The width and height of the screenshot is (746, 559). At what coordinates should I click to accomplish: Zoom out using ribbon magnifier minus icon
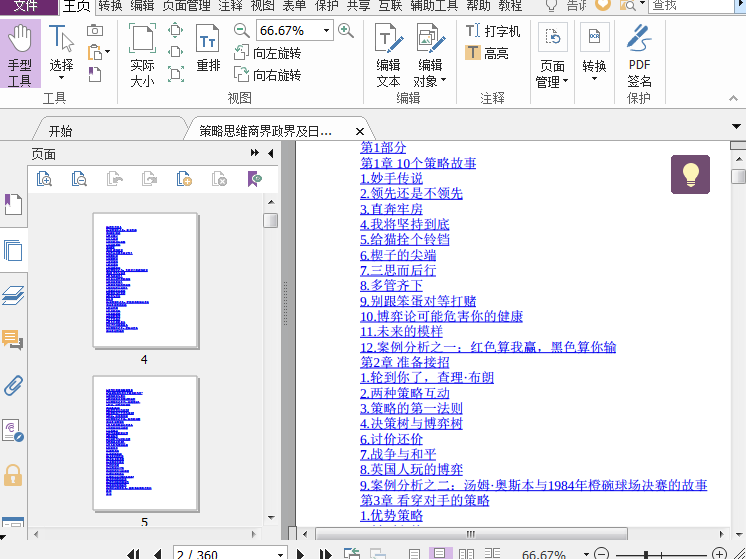point(242,30)
